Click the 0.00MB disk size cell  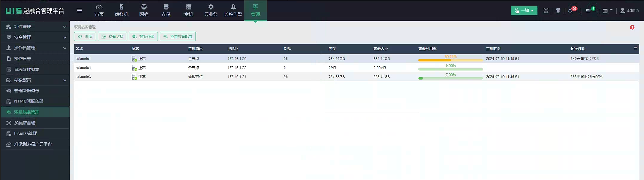pyautogui.click(x=379, y=67)
